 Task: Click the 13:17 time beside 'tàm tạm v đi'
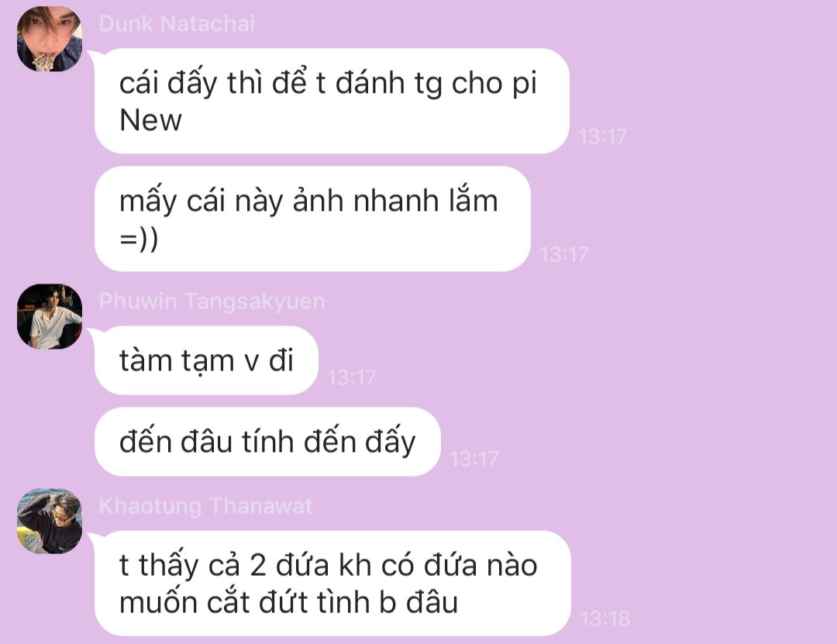pos(351,378)
